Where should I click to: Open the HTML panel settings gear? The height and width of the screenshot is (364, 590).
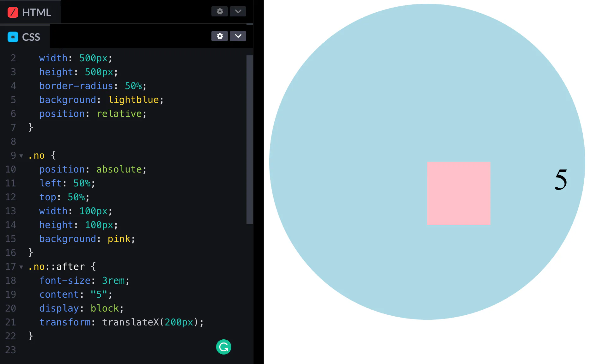[x=220, y=12]
